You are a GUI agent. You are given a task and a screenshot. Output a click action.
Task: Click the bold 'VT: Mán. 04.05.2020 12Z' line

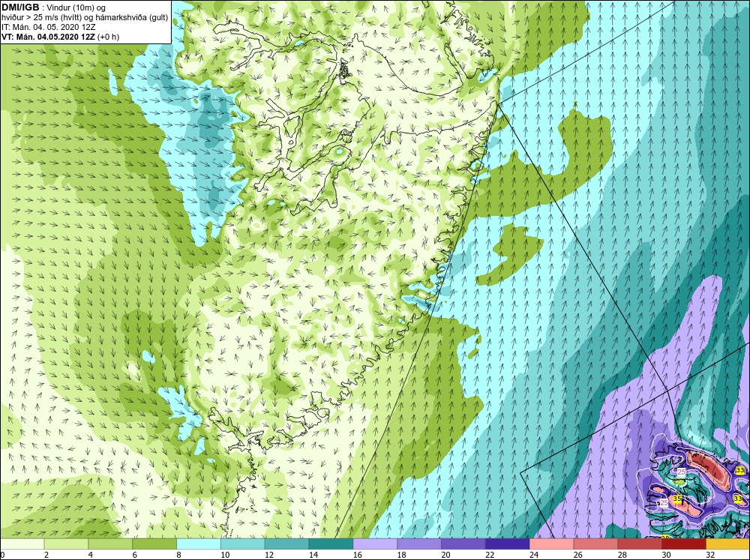tap(48, 37)
